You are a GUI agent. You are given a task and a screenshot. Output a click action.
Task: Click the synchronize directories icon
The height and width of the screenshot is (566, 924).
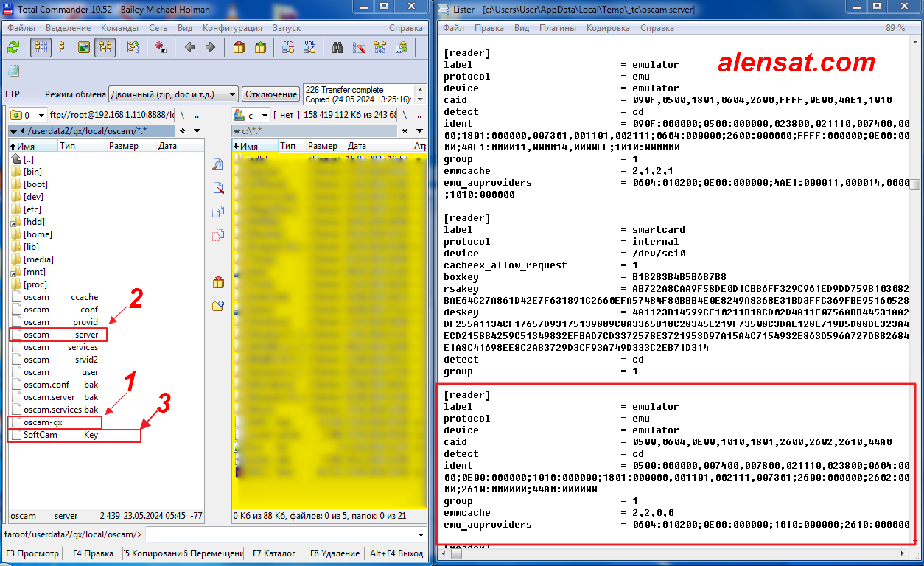(380, 47)
